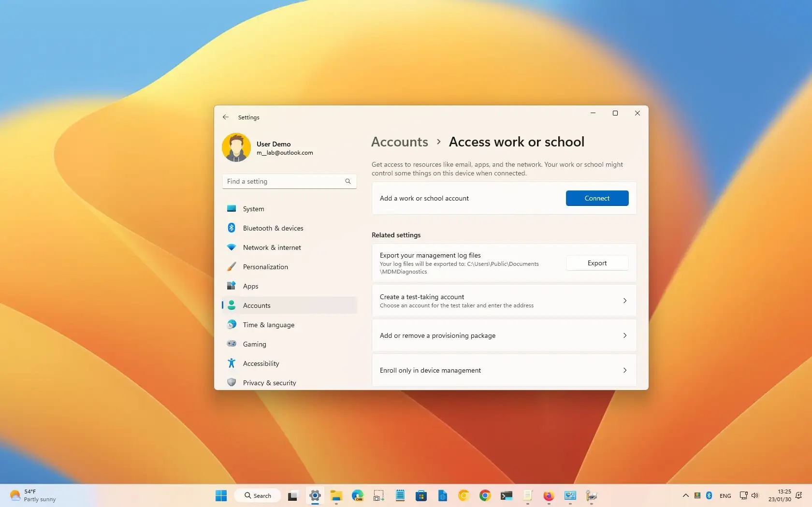Open the User Demo profile avatar
This screenshot has height=507, width=812.
(x=236, y=147)
